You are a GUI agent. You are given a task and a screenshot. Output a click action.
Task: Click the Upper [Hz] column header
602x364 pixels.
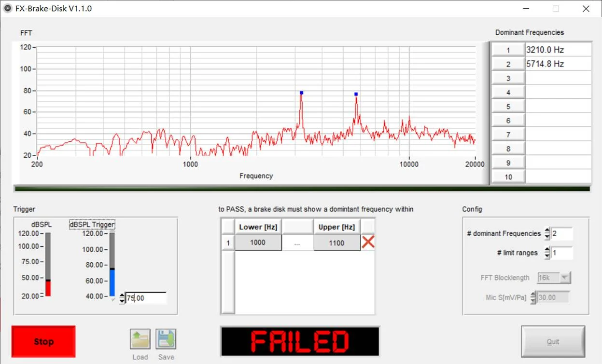tap(336, 227)
